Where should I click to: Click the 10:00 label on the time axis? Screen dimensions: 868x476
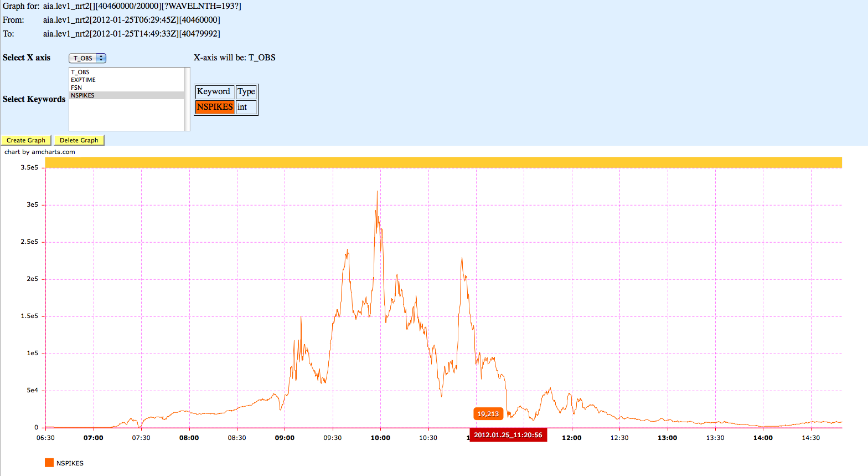[x=380, y=438]
